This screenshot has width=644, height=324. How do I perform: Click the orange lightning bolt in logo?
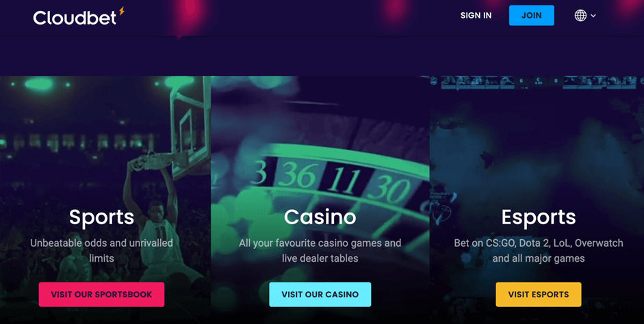pos(122,11)
